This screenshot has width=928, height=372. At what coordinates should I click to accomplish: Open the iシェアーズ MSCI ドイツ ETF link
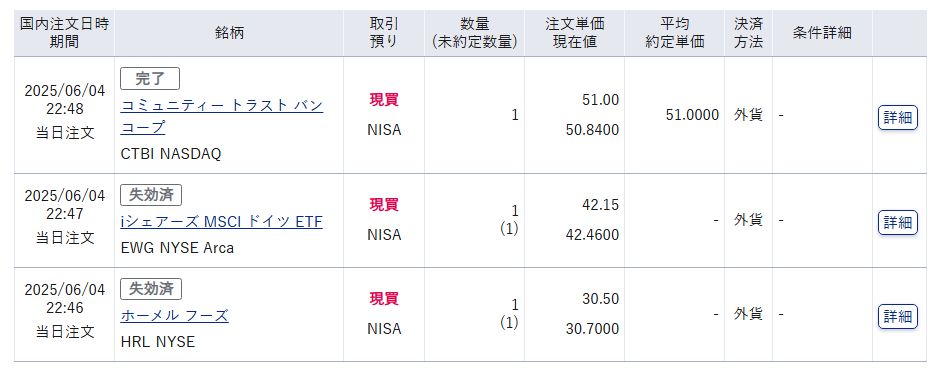222,222
